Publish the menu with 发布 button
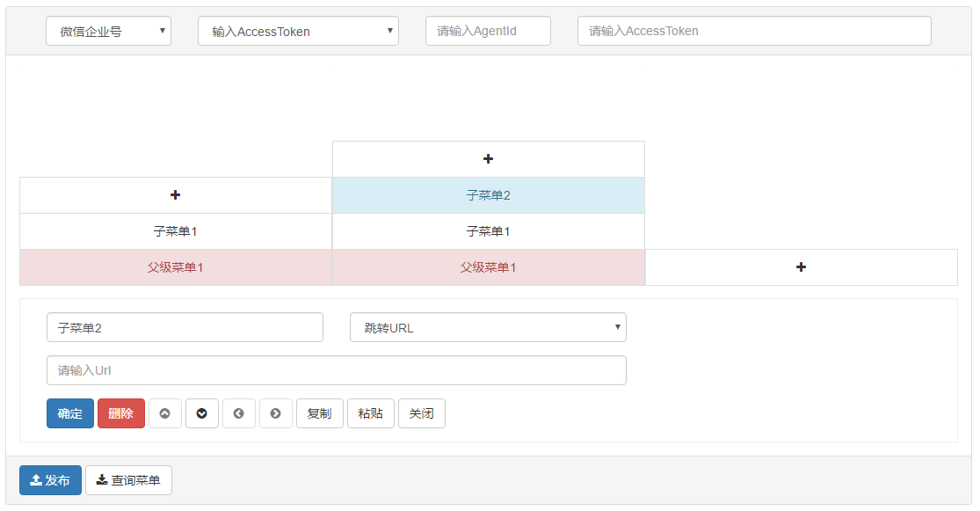The image size is (980, 511). pyautogui.click(x=51, y=480)
